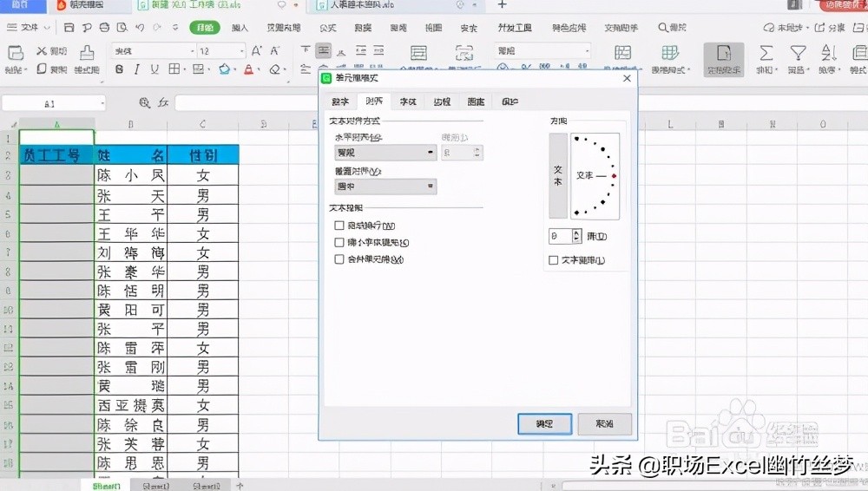Decrease font size with smaller A icon
The image size is (868, 491).
[274, 51]
